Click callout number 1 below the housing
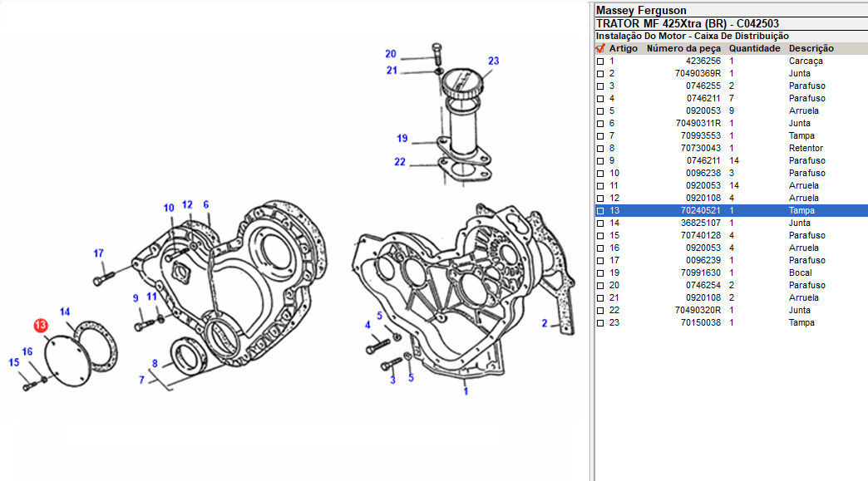This screenshot has width=868, height=481. click(466, 390)
